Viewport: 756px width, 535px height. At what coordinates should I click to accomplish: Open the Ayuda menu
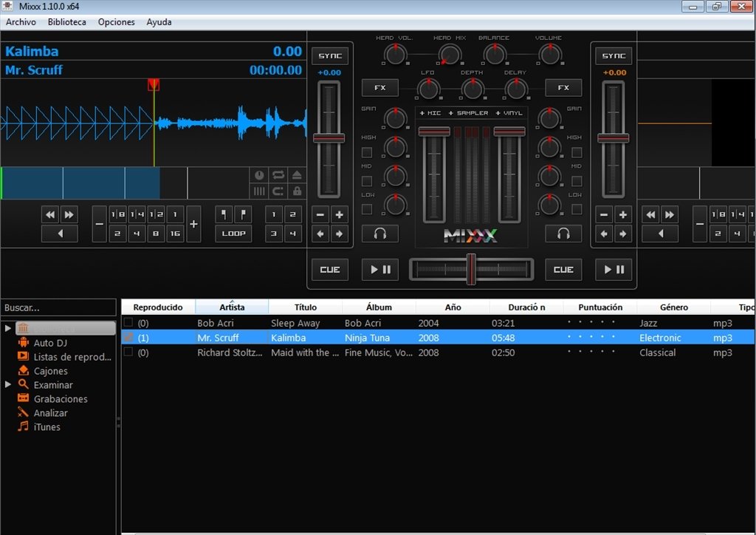pos(159,22)
